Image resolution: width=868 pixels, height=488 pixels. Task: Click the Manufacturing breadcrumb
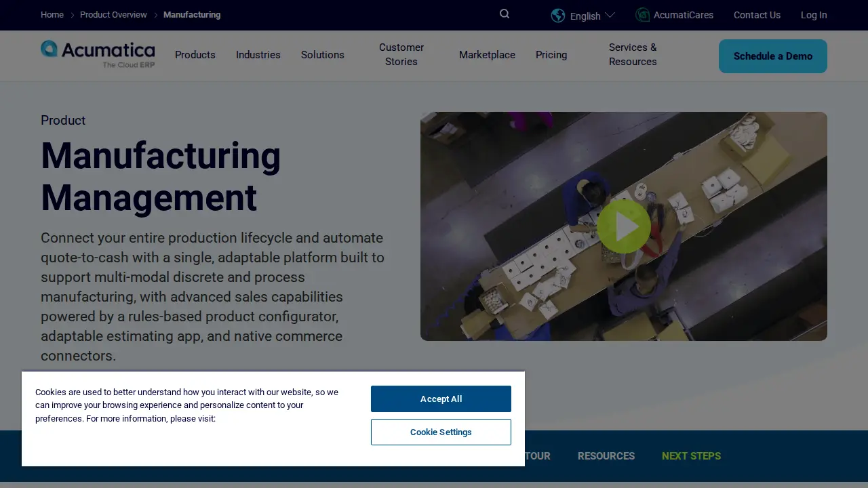pos(192,15)
